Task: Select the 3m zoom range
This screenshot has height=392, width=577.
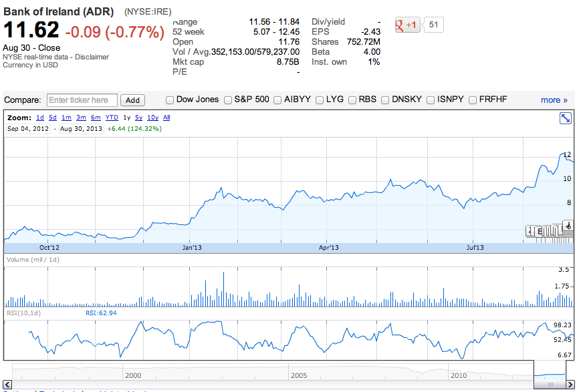Action: (x=81, y=118)
